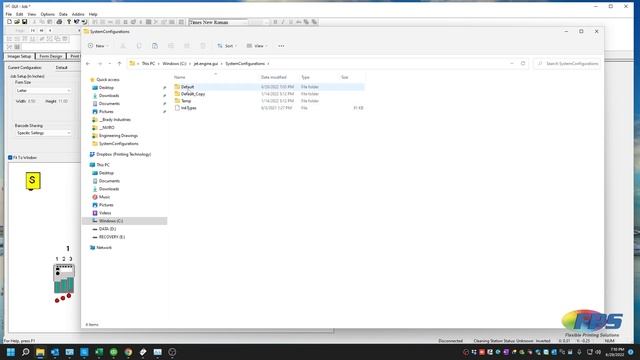Open Help menu in GUI window

click(93, 14)
